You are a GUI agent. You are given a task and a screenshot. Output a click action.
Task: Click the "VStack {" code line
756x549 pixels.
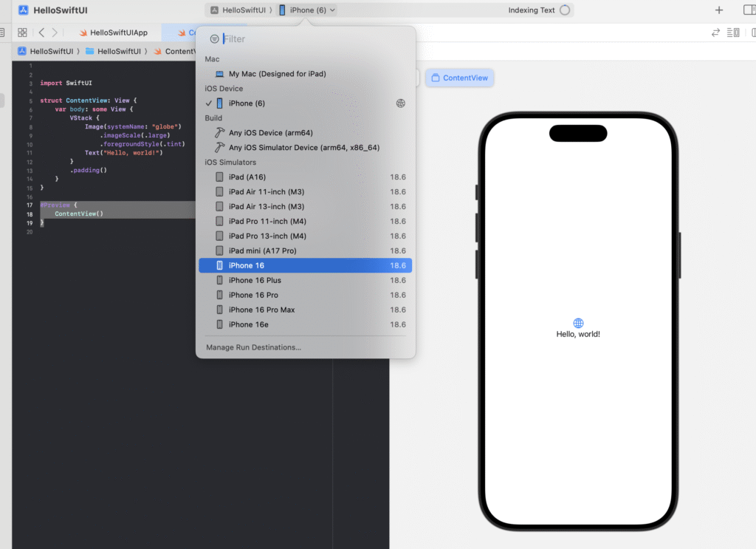click(x=84, y=117)
